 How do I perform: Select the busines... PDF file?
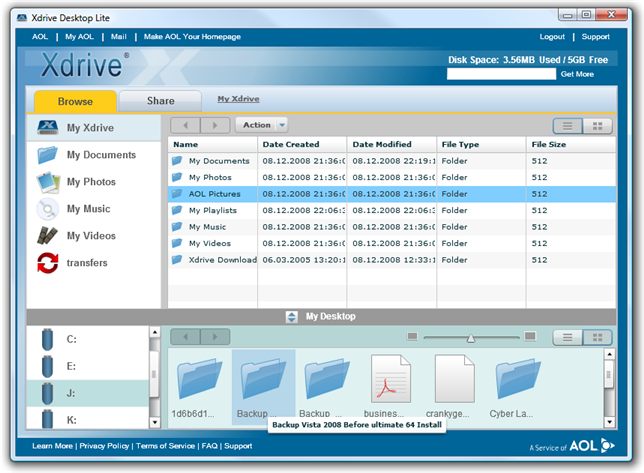pyautogui.click(x=390, y=386)
